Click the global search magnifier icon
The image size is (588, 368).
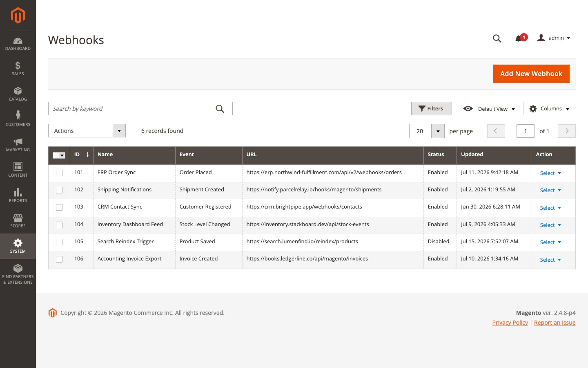pos(497,38)
